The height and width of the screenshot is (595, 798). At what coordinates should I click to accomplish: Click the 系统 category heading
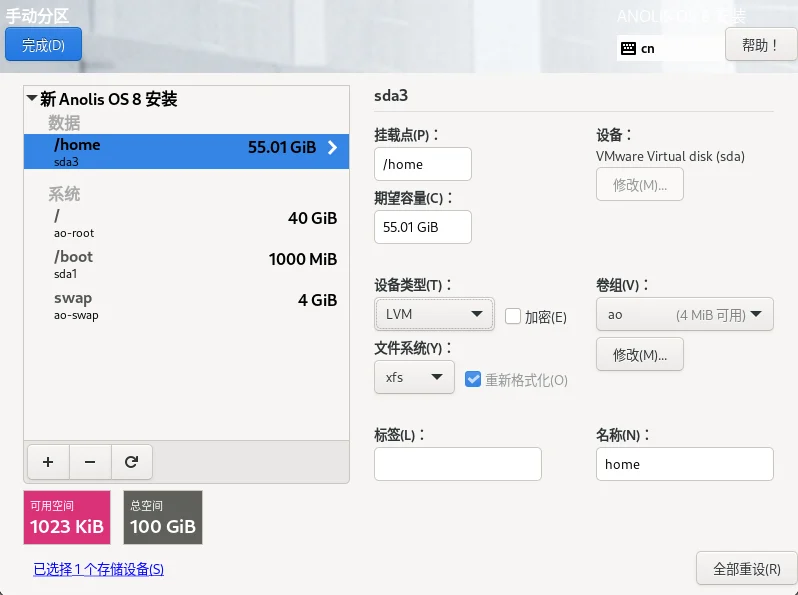(x=64, y=194)
